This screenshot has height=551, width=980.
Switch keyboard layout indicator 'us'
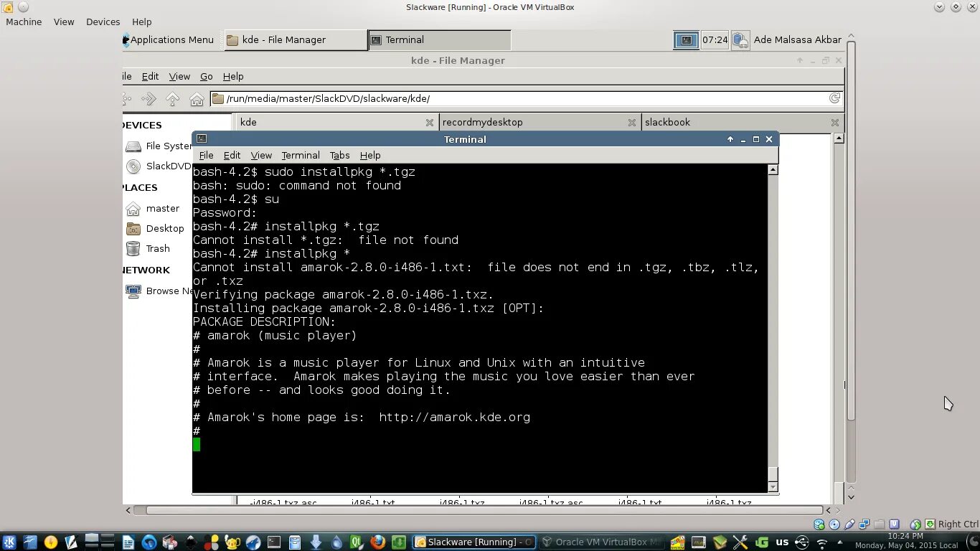click(x=782, y=542)
